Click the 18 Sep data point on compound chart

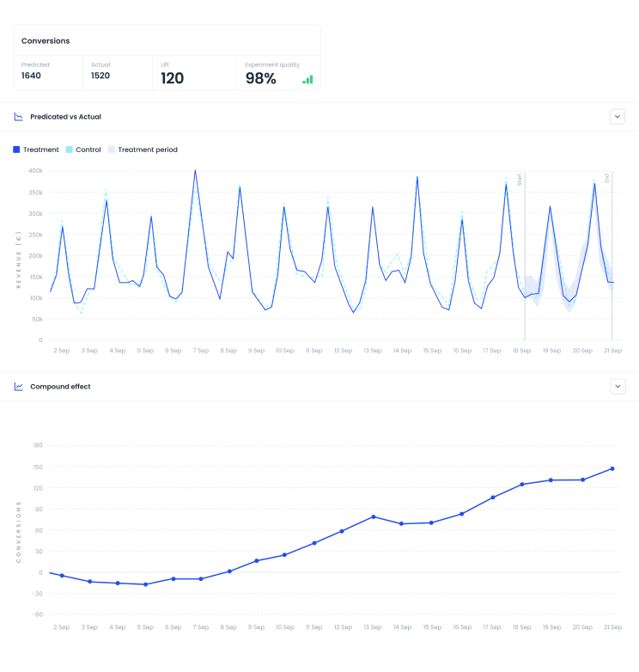[x=522, y=485]
